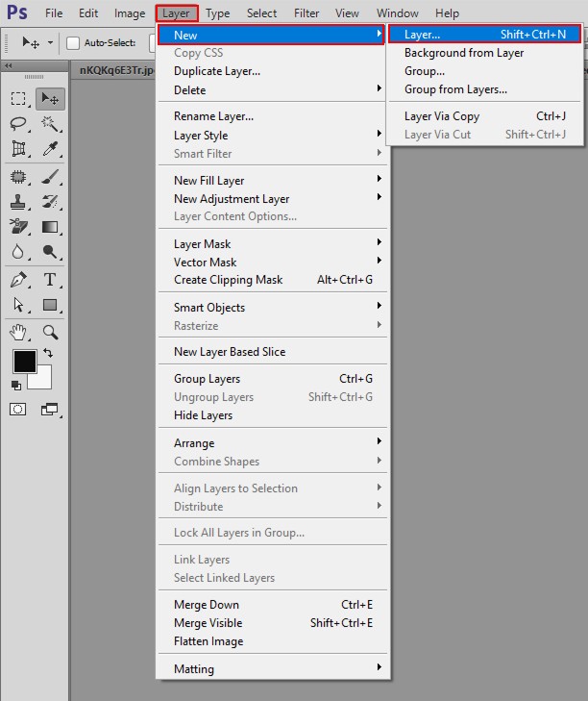Viewport: 588px width, 701px height.
Task: Select the Lasso tool
Action: (x=18, y=124)
